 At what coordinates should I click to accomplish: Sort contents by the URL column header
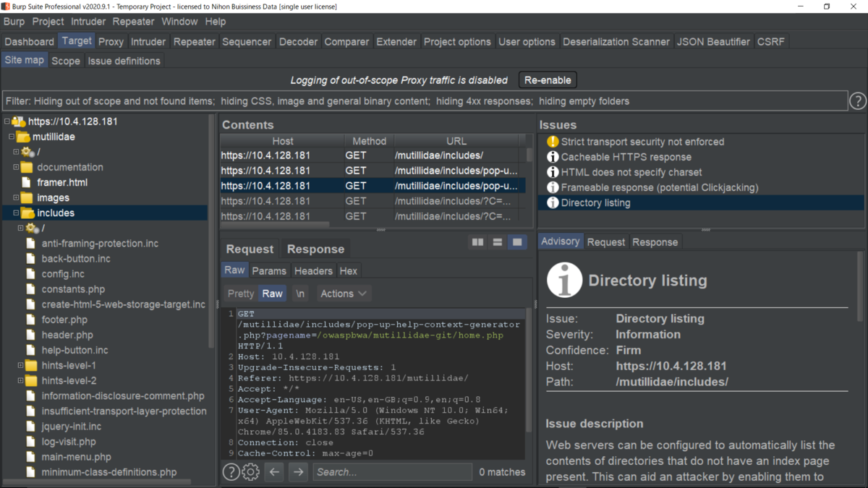(x=456, y=141)
